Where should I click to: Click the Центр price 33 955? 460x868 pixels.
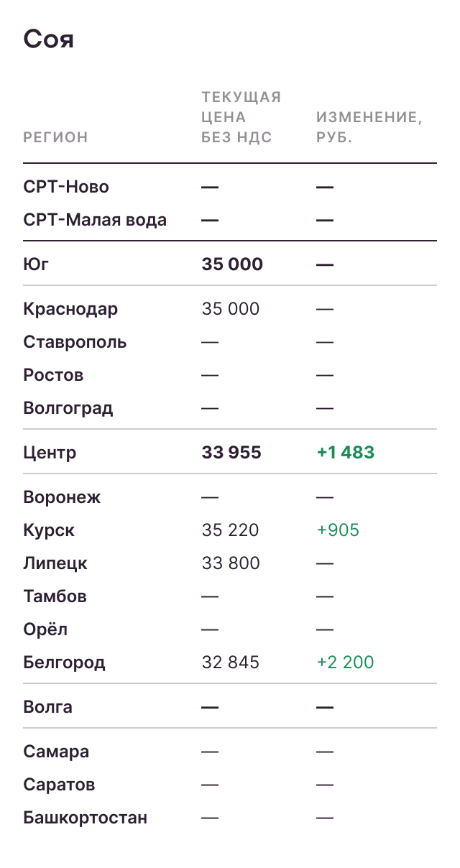[x=231, y=453]
